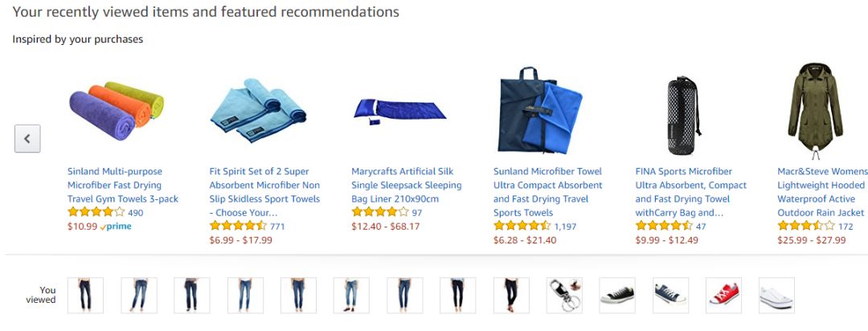Click the previous carousel arrow button
868x331 pixels.
point(27,138)
